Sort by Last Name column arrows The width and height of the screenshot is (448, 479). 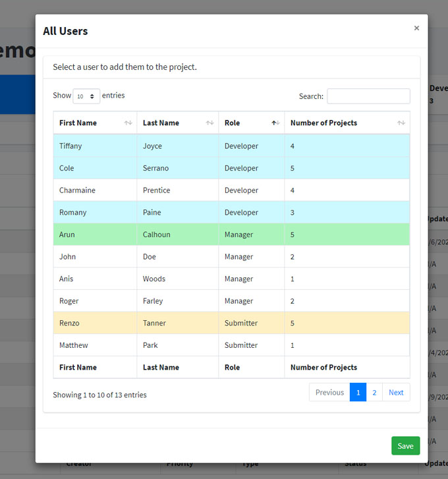click(x=210, y=123)
